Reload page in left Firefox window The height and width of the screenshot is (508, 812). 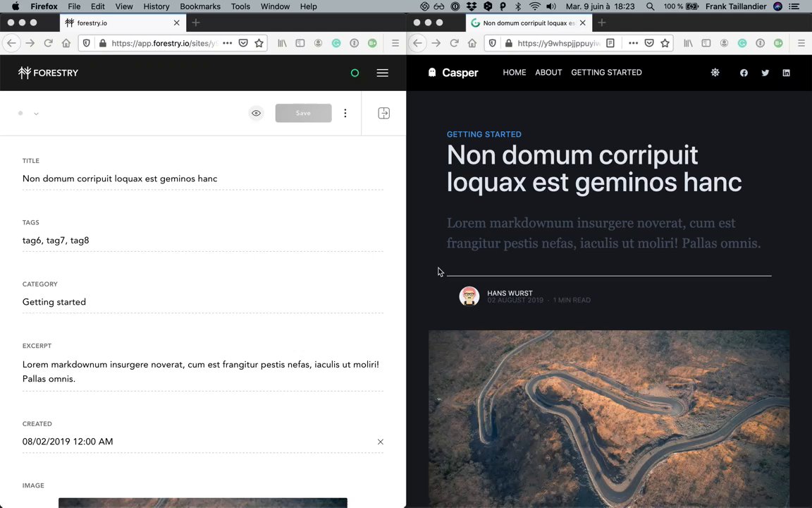tap(48, 43)
